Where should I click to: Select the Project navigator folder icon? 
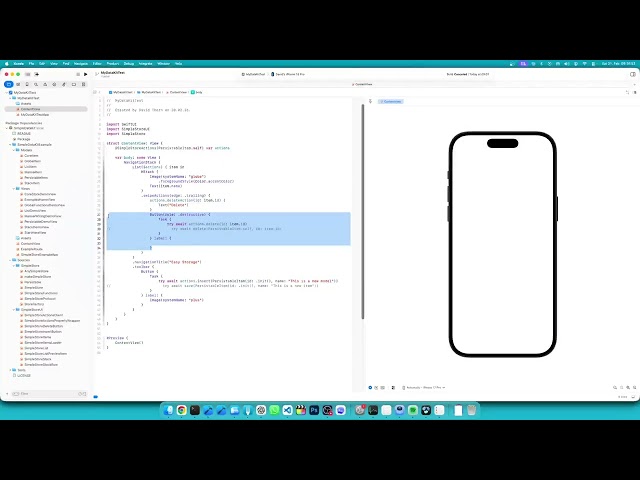[x=9, y=84]
